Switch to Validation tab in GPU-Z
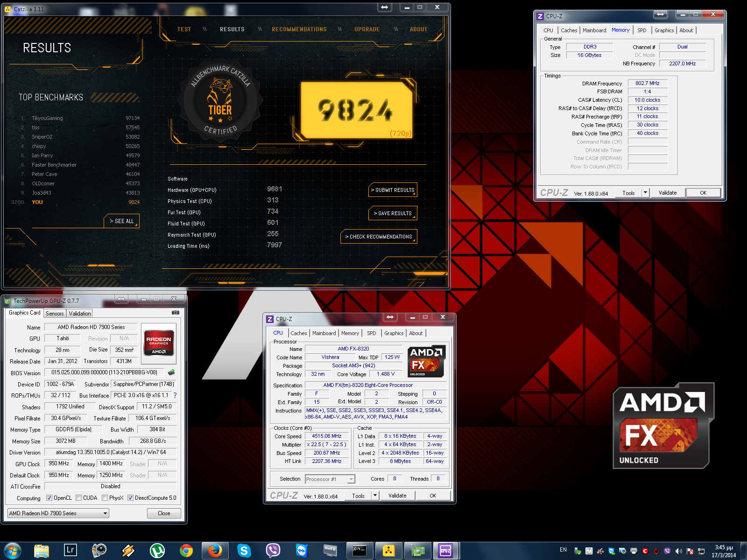 (80, 314)
